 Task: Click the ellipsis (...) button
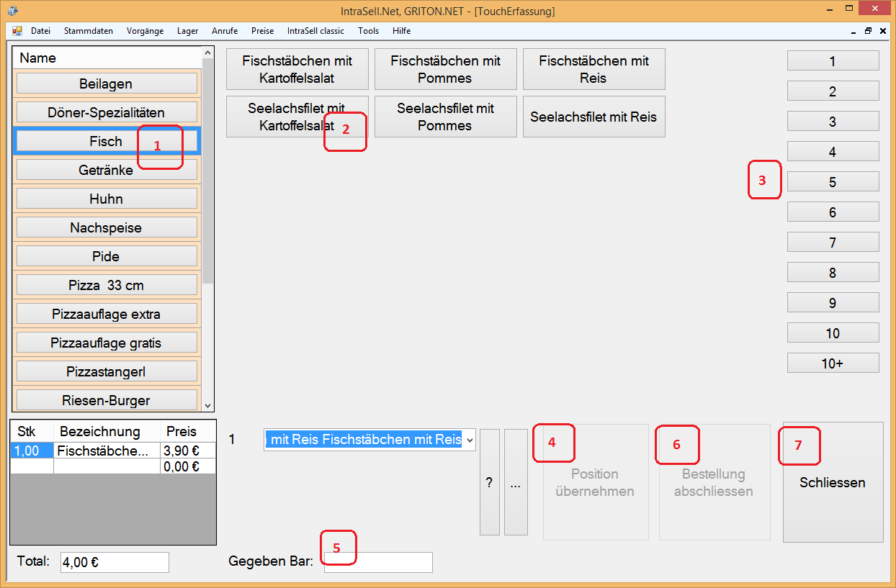coord(516,482)
